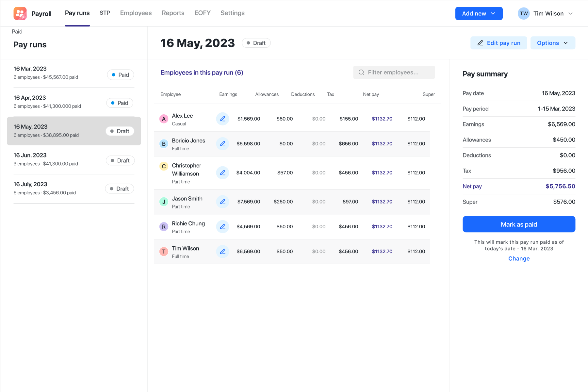Click the Edit pay run button

pos(498,43)
